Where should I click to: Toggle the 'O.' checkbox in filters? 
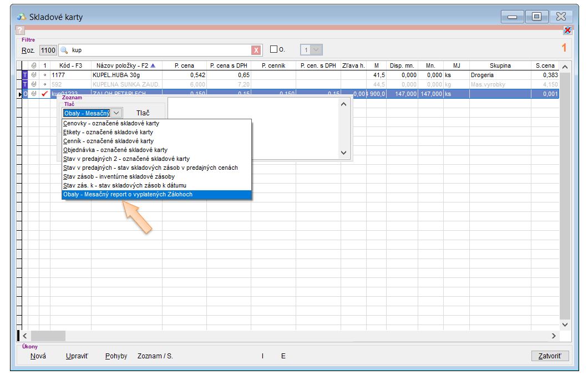273,50
